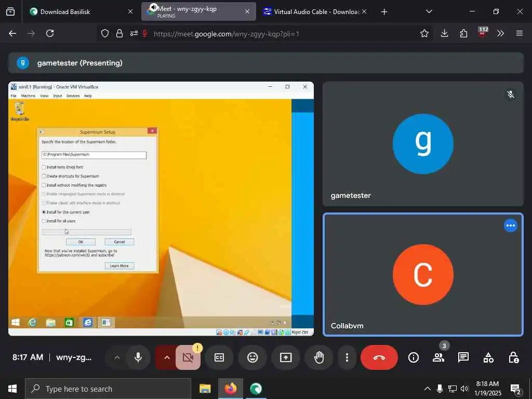Switch to the Virtual Audio Cable tab
Image resolution: width=532 pixels, height=399 pixels.
pyautogui.click(x=314, y=11)
